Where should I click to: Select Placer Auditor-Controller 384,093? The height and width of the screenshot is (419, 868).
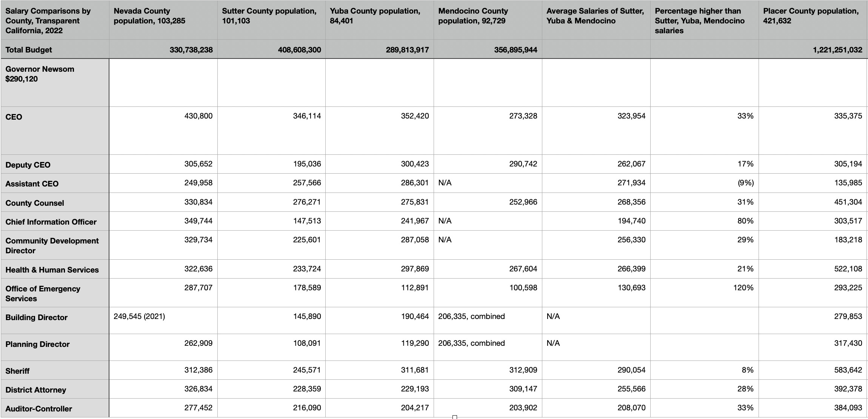[848, 408]
